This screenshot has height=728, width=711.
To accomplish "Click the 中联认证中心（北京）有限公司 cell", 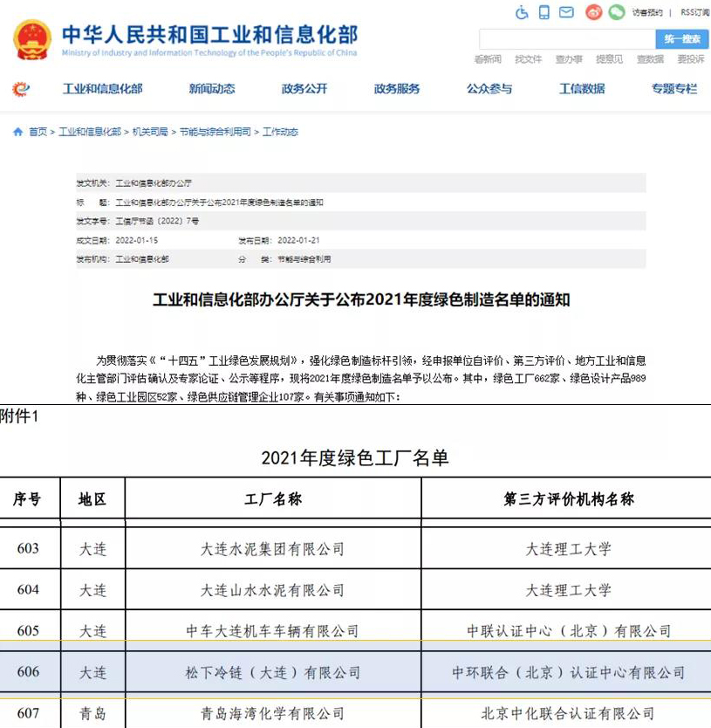I will tap(569, 631).
